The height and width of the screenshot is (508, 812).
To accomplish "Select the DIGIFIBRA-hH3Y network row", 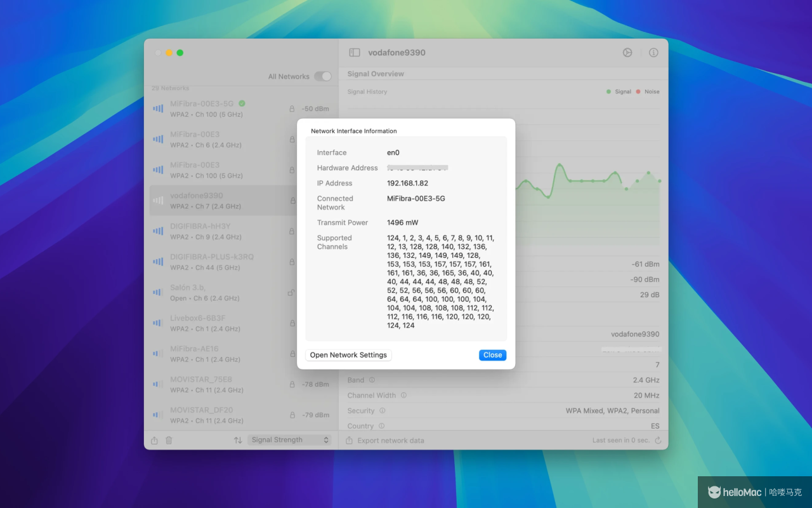I will (241, 231).
